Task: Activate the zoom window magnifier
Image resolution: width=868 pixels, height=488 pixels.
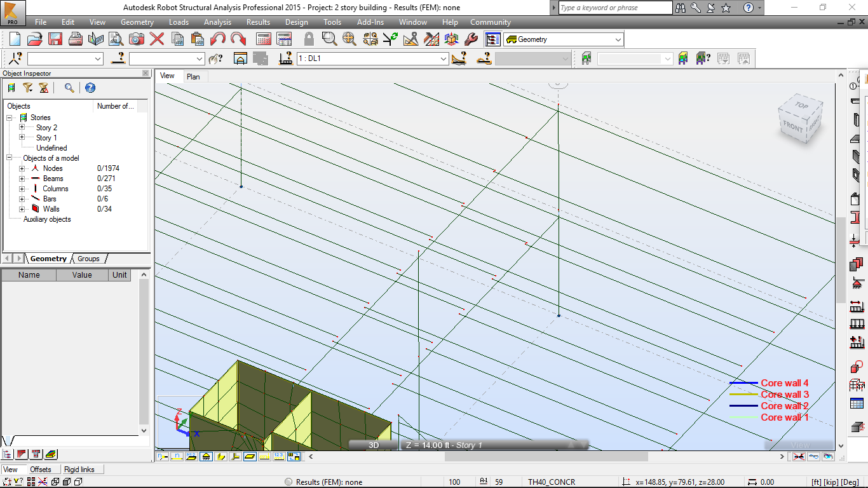Action: tap(329, 39)
